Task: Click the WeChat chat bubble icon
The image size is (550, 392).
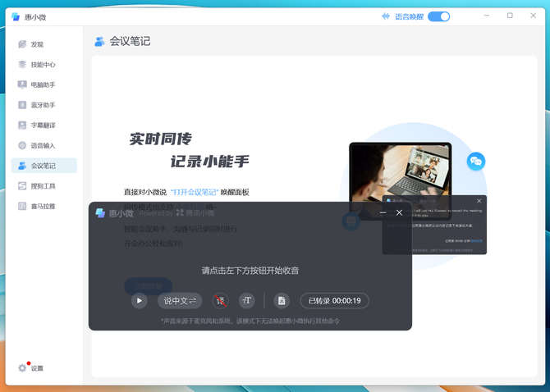Action: tap(476, 161)
